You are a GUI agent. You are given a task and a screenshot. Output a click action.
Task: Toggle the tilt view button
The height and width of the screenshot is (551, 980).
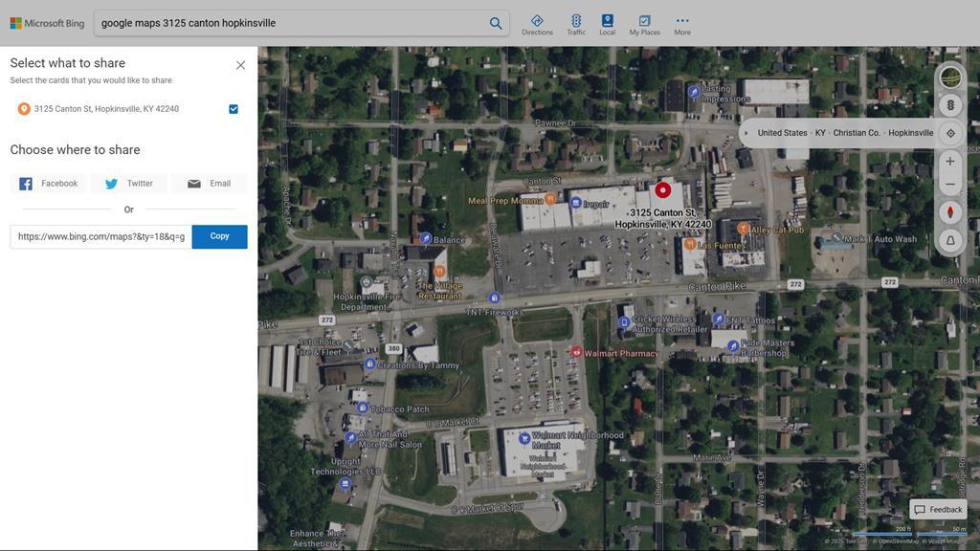click(950, 240)
